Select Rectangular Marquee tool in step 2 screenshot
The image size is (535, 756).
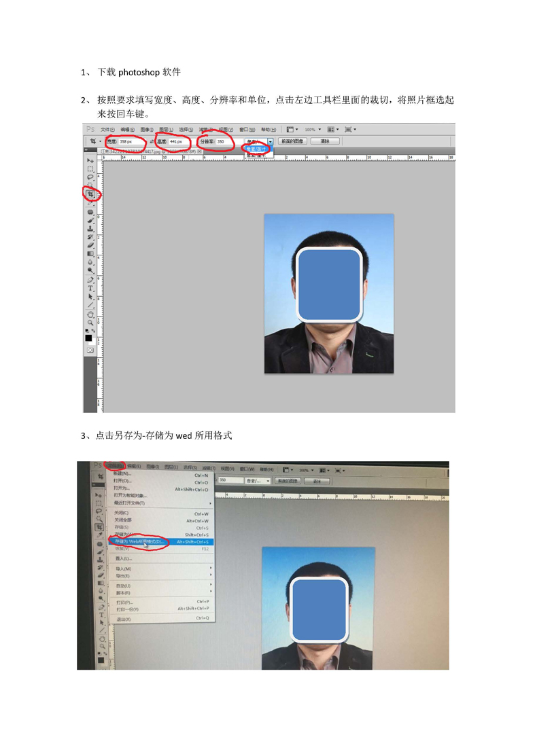point(90,168)
